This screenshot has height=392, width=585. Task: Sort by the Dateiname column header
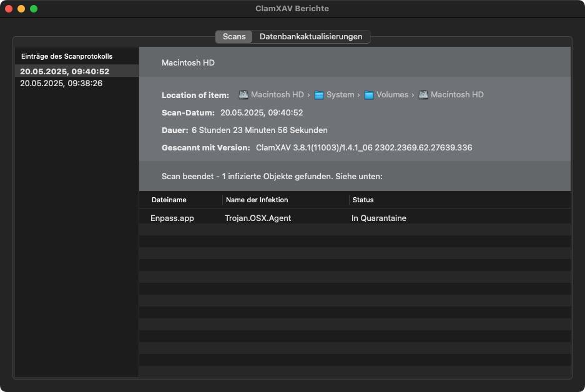pyautogui.click(x=180, y=200)
